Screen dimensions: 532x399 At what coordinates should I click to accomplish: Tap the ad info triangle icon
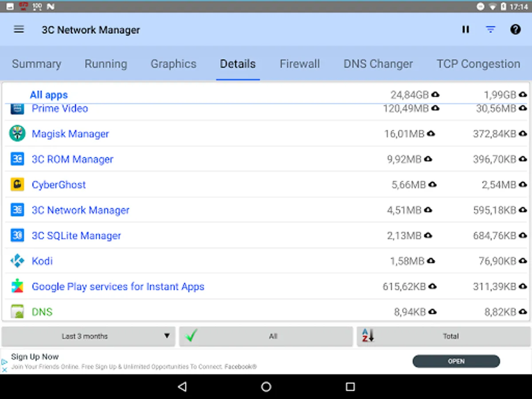[x=4, y=362]
